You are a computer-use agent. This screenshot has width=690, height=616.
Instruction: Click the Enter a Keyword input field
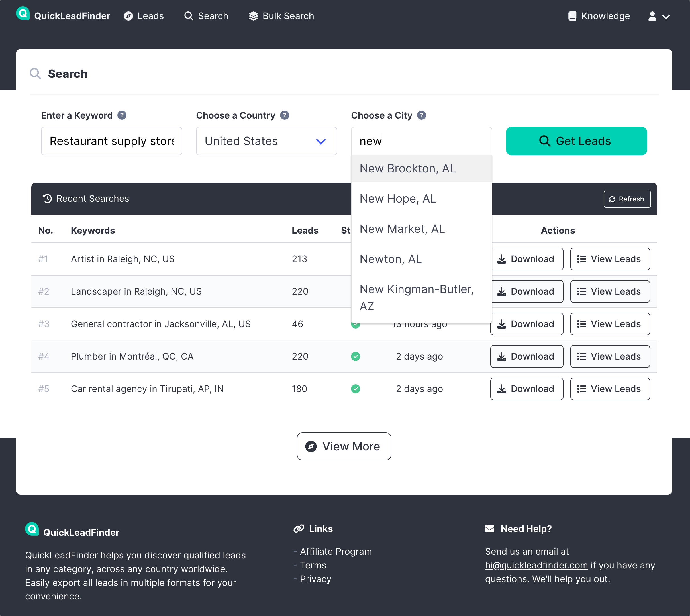point(111,141)
